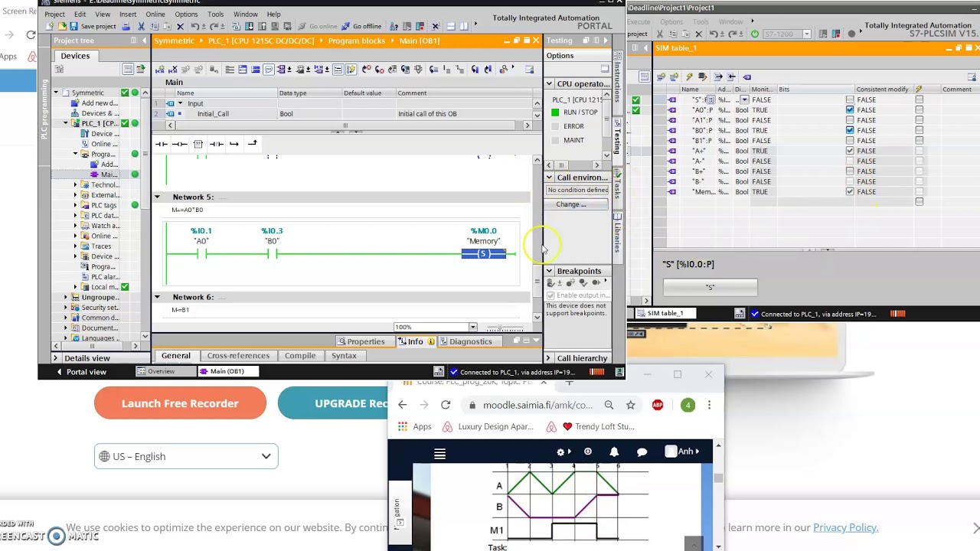Switch to the Compile tab
This screenshot has height=551, width=980.
[300, 356]
